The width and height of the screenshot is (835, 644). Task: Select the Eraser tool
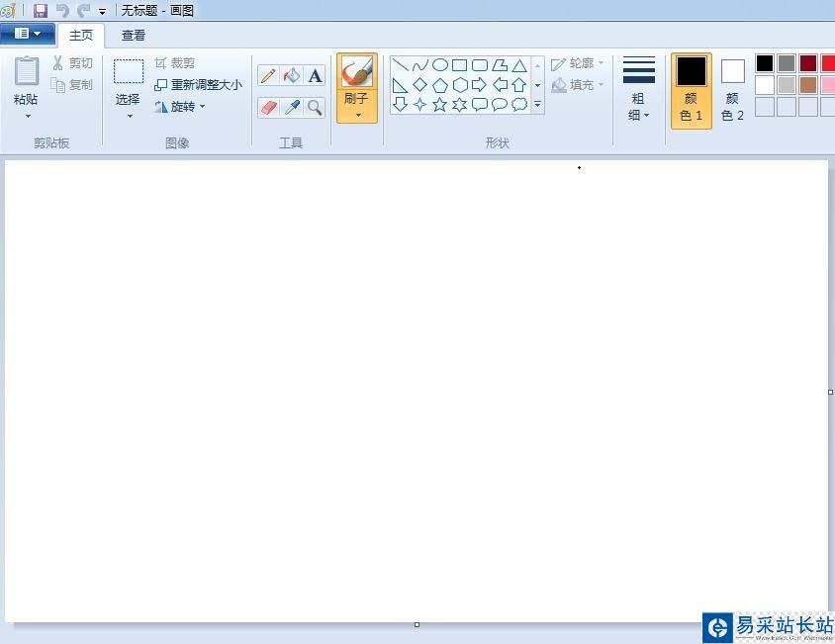268,108
